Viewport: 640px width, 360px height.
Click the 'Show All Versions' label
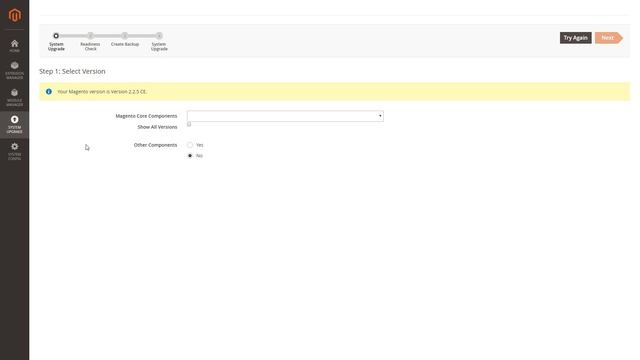[157, 127]
